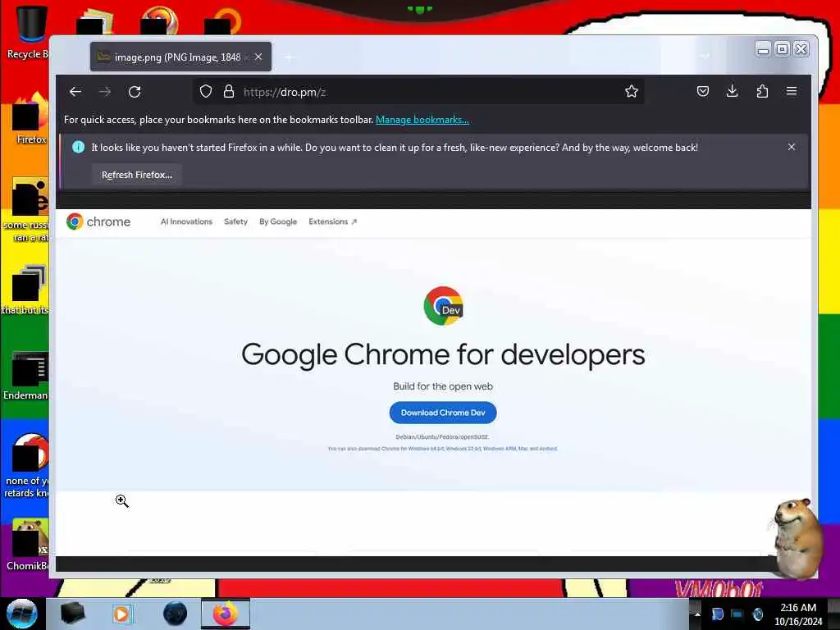
Task: Click the padlock site info icon
Action: pyautogui.click(x=229, y=92)
